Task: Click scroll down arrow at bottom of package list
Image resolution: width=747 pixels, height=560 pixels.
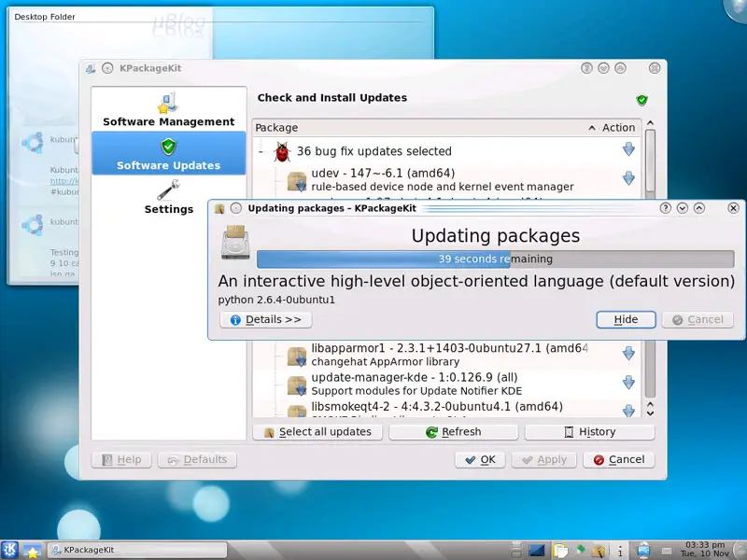Action: 650,413
